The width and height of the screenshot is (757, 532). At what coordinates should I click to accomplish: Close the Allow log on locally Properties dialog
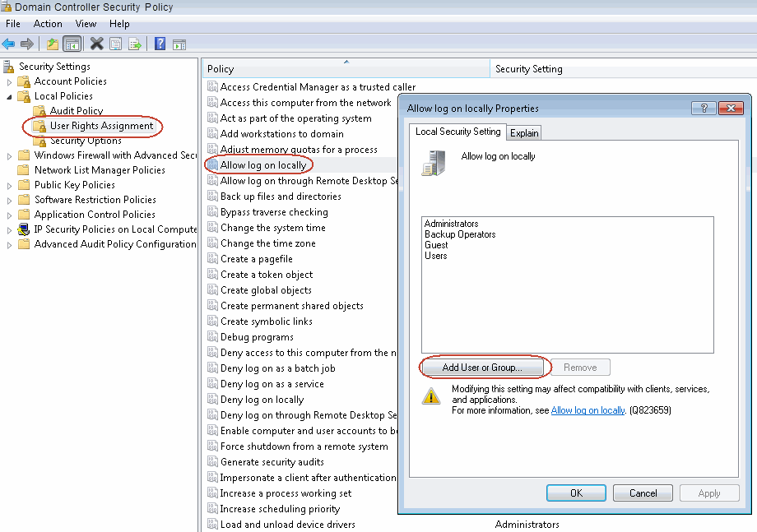(x=731, y=108)
